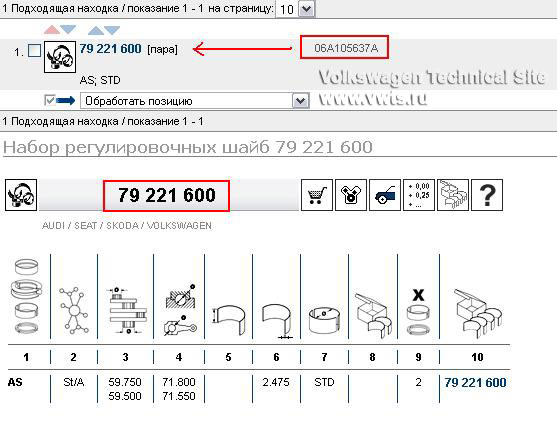Viewport: 557px width, 434px height.
Task: Click the bearing set box icon
Action: [453, 195]
